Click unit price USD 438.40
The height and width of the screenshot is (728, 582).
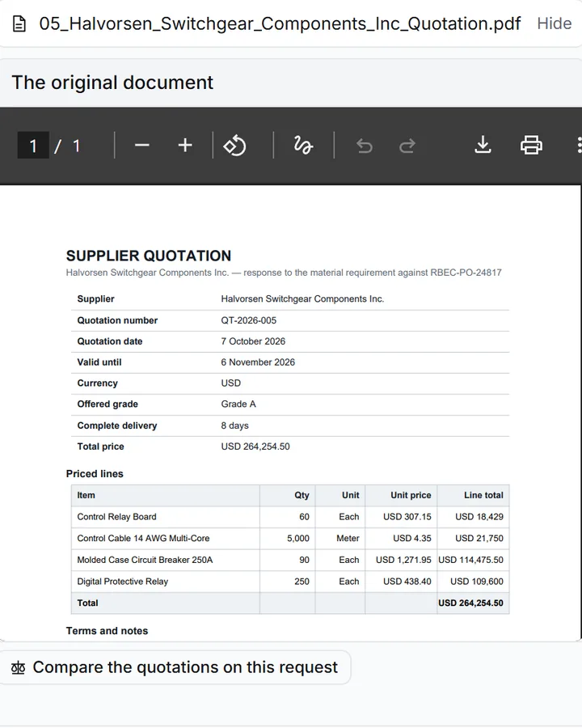coord(407,582)
